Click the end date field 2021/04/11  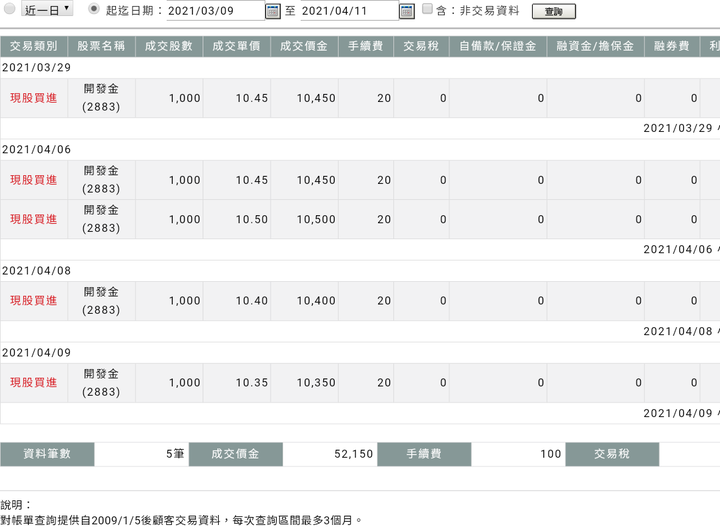coord(349,11)
